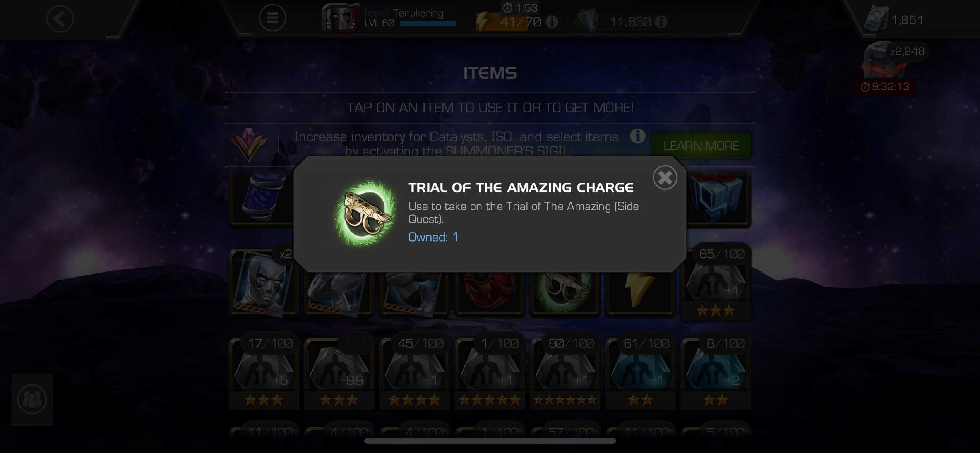Open the crystal timer showing 9:32:13

[885, 87]
